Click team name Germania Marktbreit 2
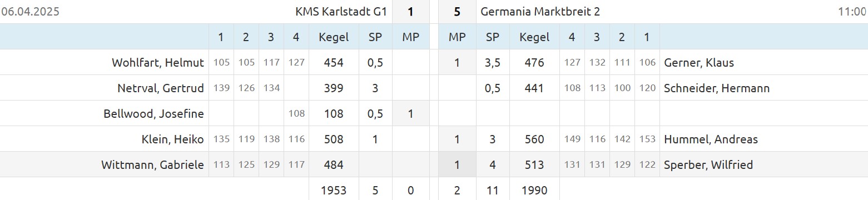Image resolution: width=868 pixels, height=200 pixels. (540, 12)
